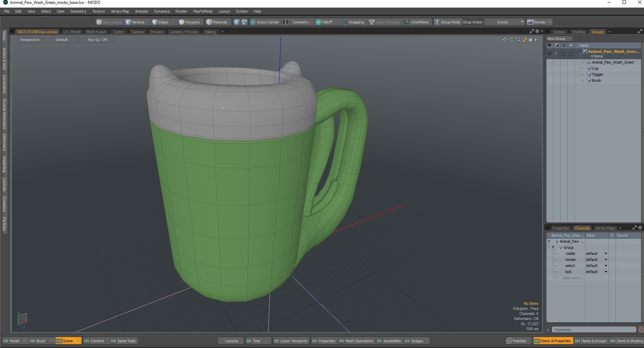Toggle Symmetry on the toolbar
The width and height of the screenshot is (644, 348).
[x=297, y=22]
